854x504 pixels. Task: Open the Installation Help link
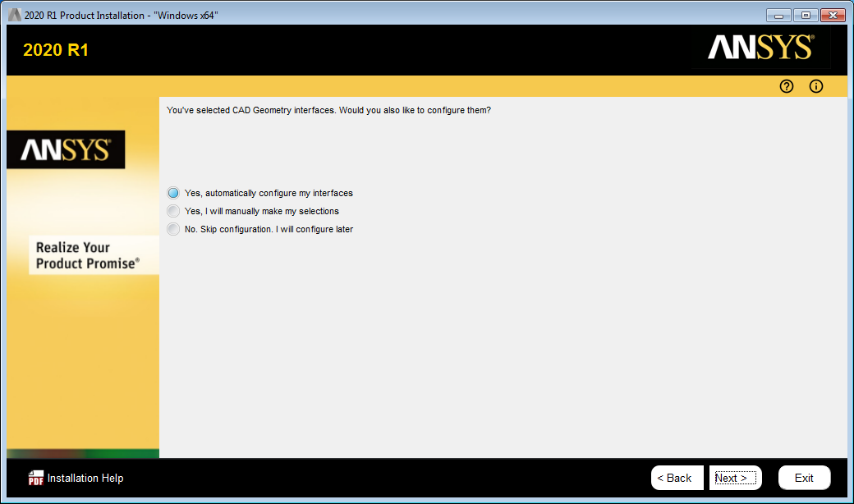(85, 478)
